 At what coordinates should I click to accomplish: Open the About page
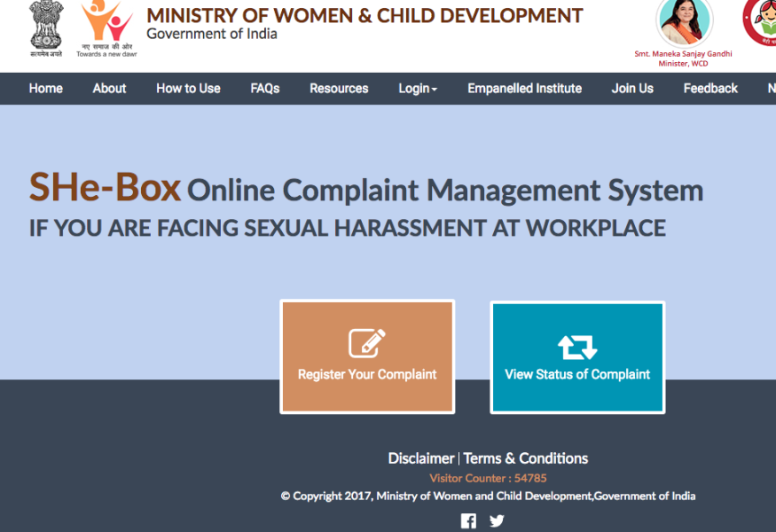109,89
